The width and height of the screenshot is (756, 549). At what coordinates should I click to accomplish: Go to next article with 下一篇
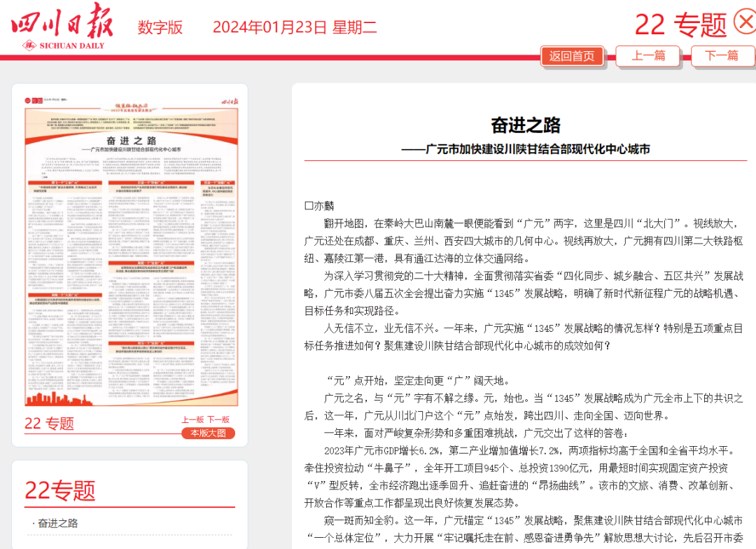pos(722,56)
